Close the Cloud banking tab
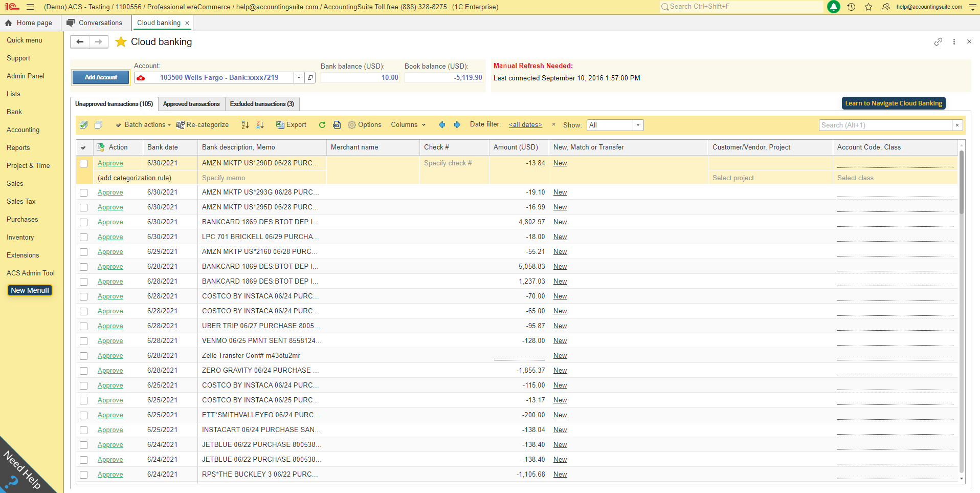 187,23
